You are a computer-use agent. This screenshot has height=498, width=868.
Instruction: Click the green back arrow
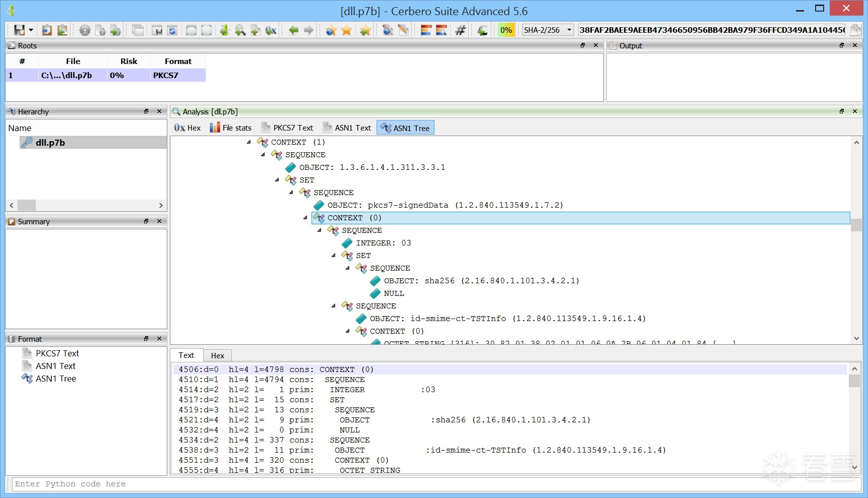point(293,30)
